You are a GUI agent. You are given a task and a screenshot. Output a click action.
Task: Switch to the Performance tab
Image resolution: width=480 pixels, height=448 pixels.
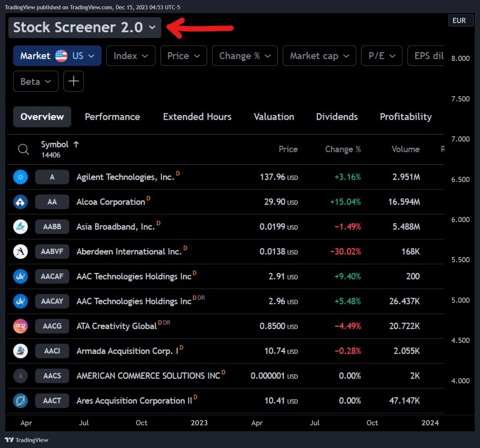(x=112, y=117)
